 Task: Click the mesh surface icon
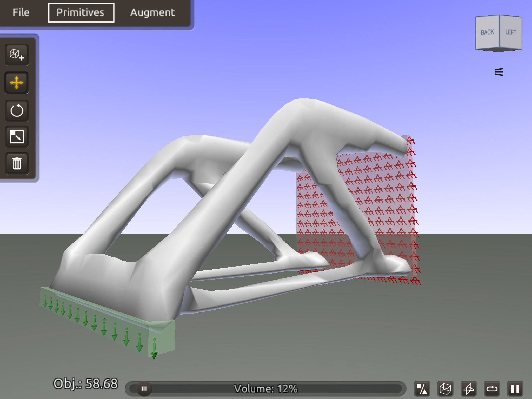pos(469,389)
